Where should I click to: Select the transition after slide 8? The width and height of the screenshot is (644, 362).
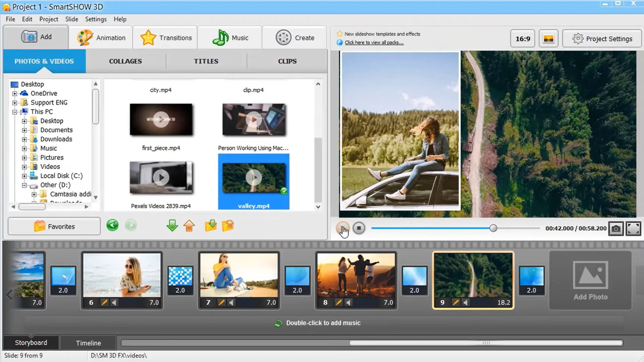[414, 280]
